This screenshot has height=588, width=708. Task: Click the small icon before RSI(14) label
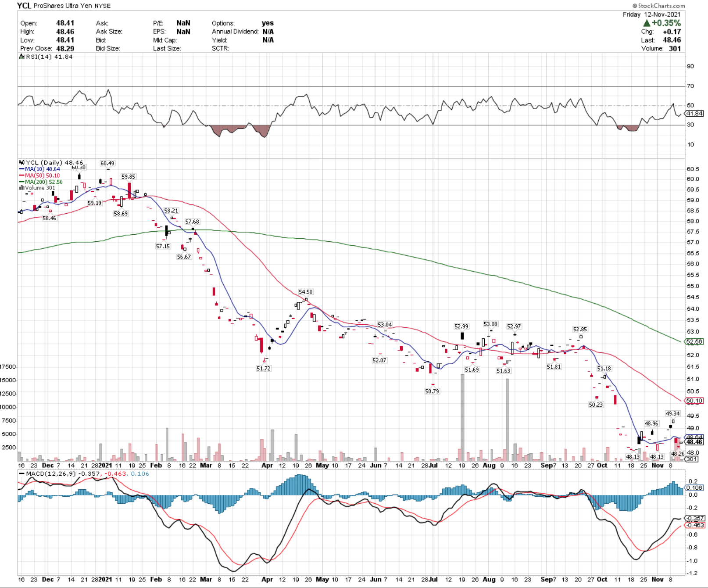(x=21, y=57)
